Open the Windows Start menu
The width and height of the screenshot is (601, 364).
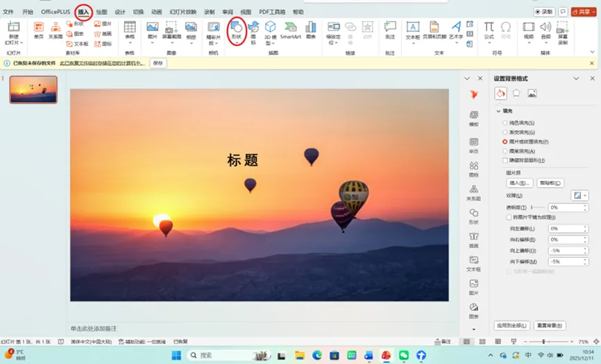176,355
